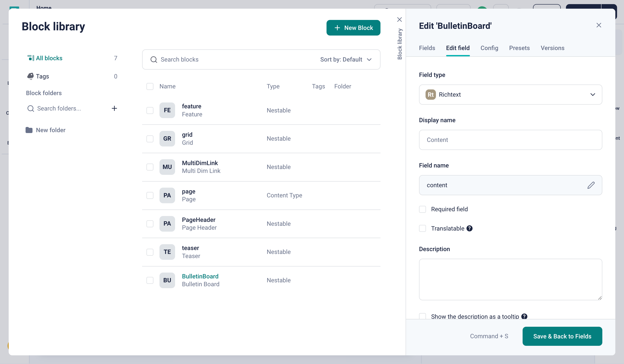Open the PageHeader block name
This screenshot has height=364, width=624.
pyautogui.click(x=199, y=220)
